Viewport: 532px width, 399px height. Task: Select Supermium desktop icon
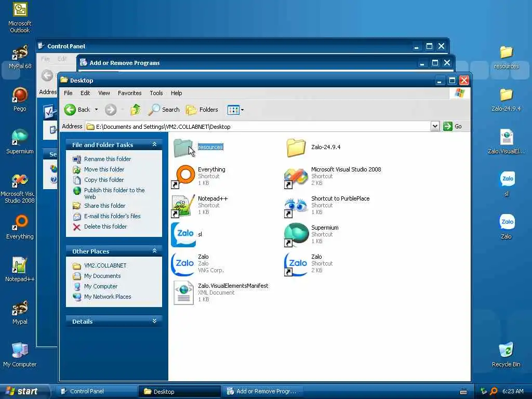(x=20, y=142)
